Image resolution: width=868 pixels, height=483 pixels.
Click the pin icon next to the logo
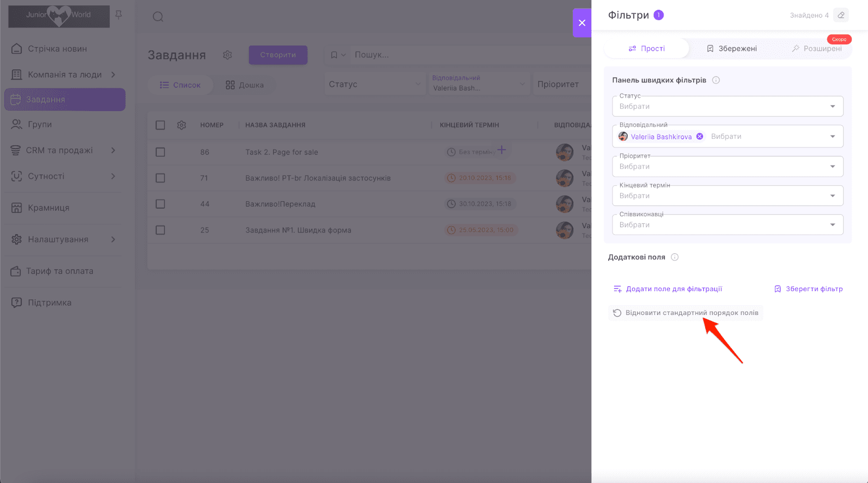click(x=119, y=15)
